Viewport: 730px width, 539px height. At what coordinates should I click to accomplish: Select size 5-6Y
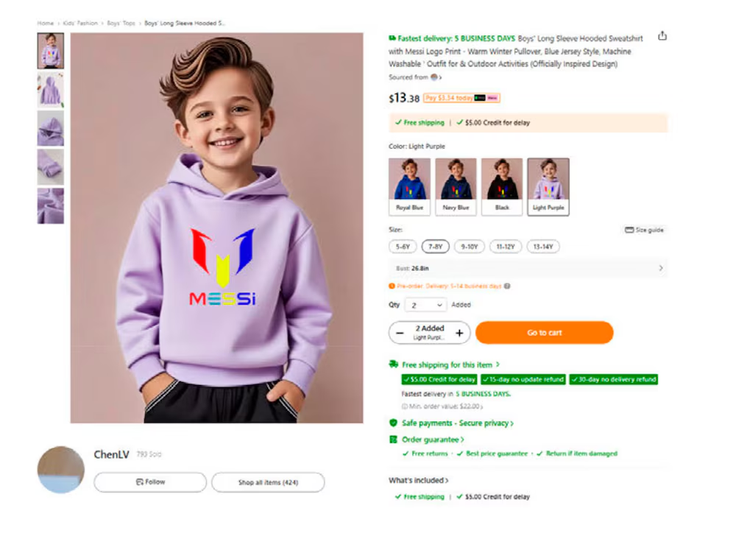click(403, 246)
